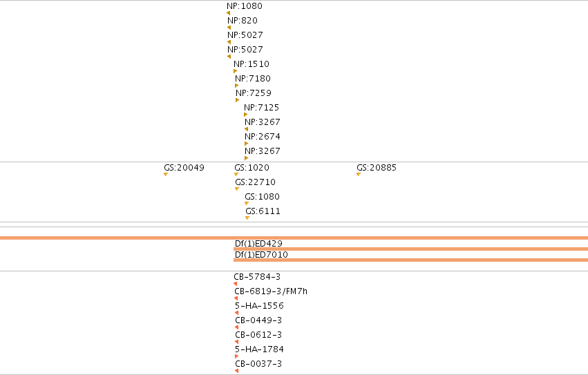This screenshot has width=588, height=375.
Task: Select the triangle marker under GS:1080
Action: click(247, 204)
